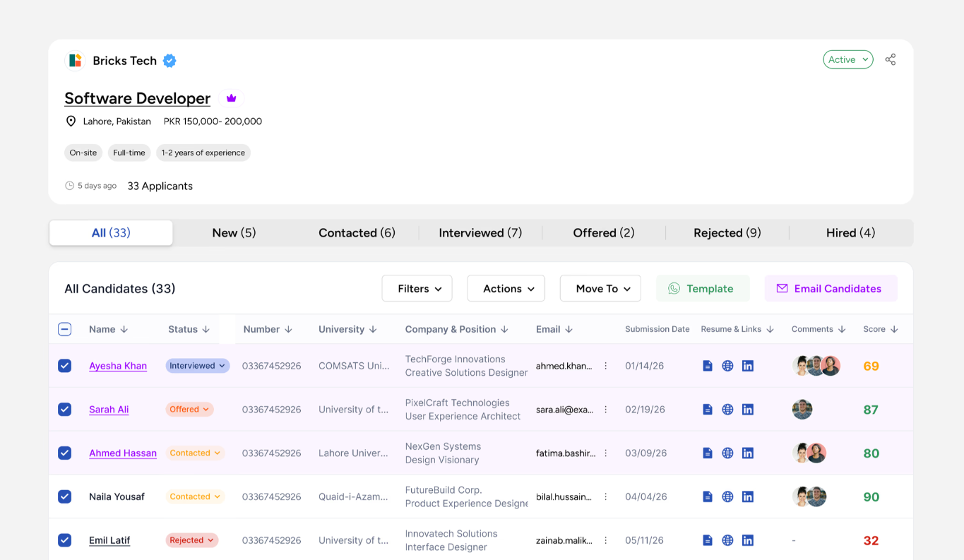Open Ayesha Khan's resume document icon

coord(708,366)
